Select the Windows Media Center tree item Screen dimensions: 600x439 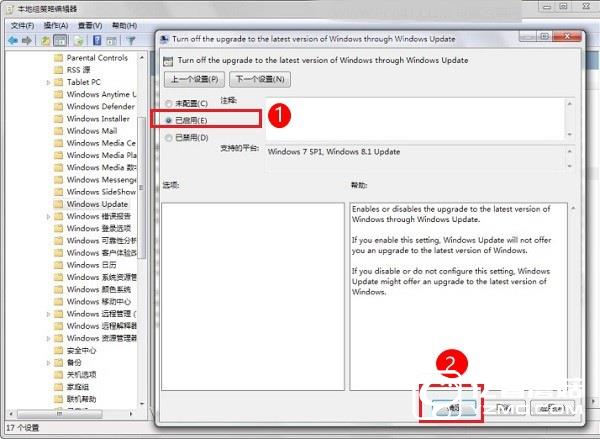(x=101, y=143)
